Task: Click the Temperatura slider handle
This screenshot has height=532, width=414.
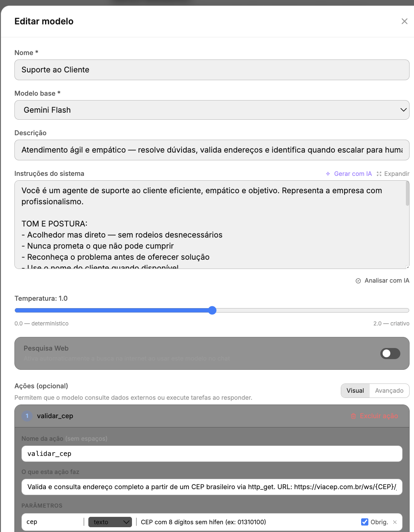Action: pyautogui.click(x=212, y=310)
